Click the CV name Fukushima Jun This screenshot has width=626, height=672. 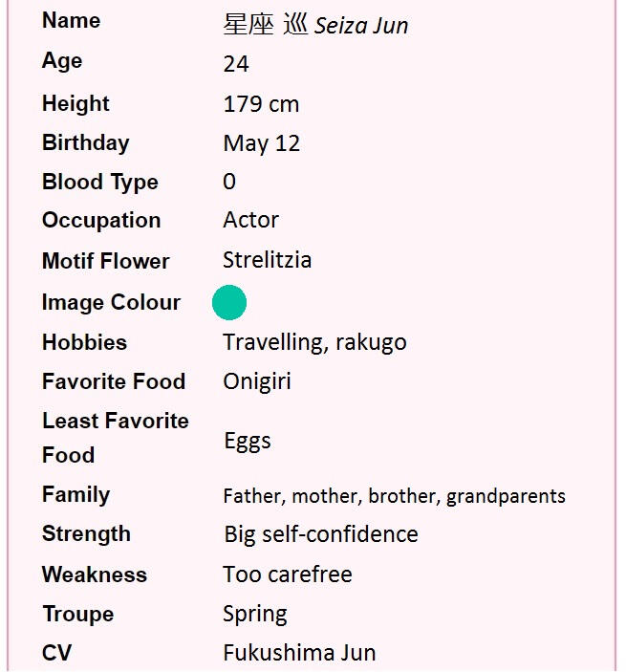[299, 653]
